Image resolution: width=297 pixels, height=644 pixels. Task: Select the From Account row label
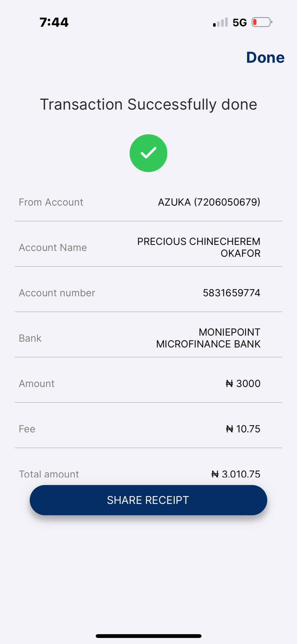[x=51, y=202]
